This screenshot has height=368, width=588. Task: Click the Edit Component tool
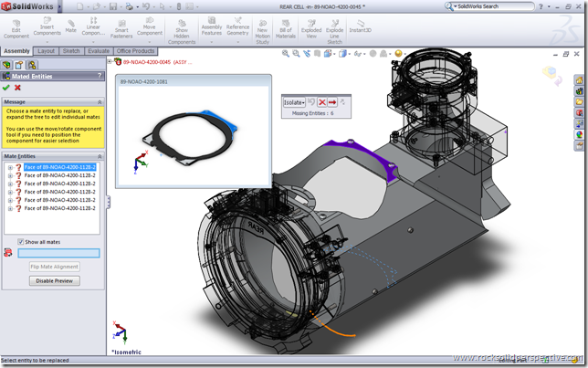pos(16,29)
